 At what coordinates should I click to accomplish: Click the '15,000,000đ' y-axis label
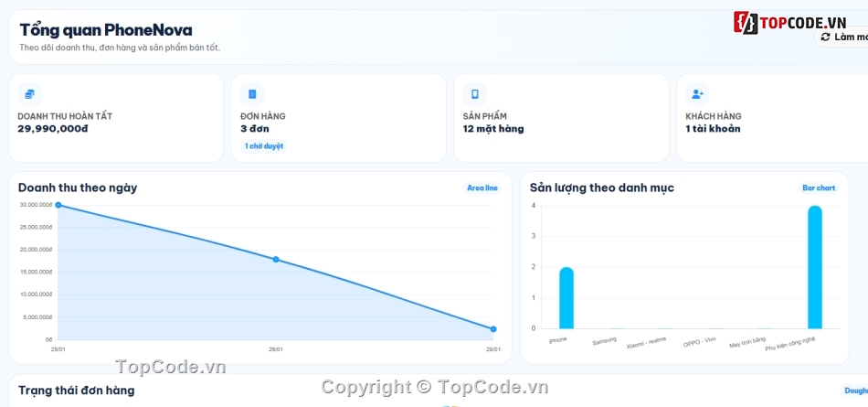(x=37, y=273)
